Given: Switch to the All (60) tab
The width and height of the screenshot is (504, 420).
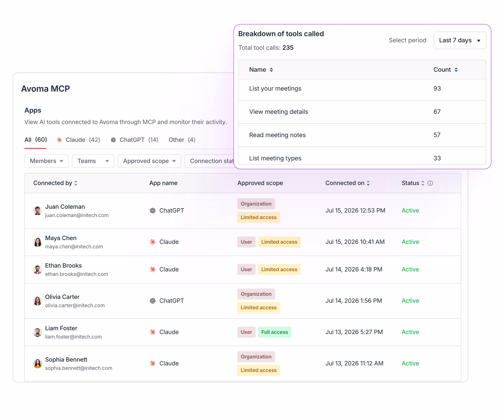Looking at the screenshot, I should [x=36, y=140].
